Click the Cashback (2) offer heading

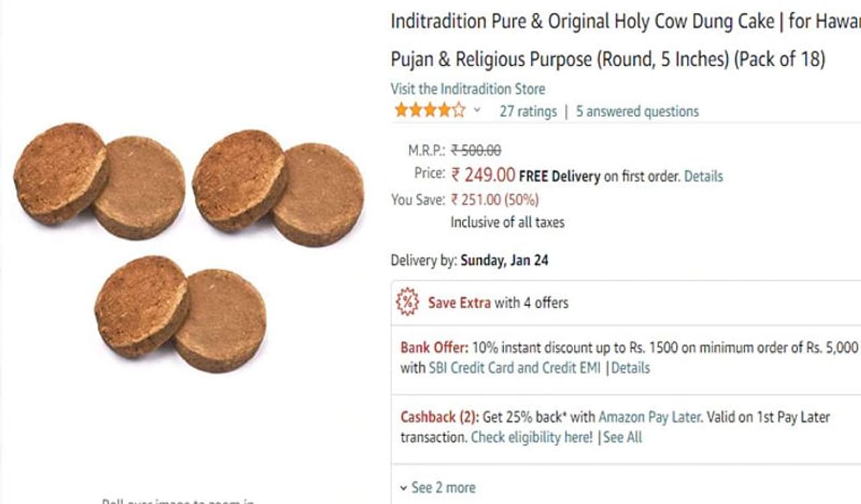[x=439, y=417]
